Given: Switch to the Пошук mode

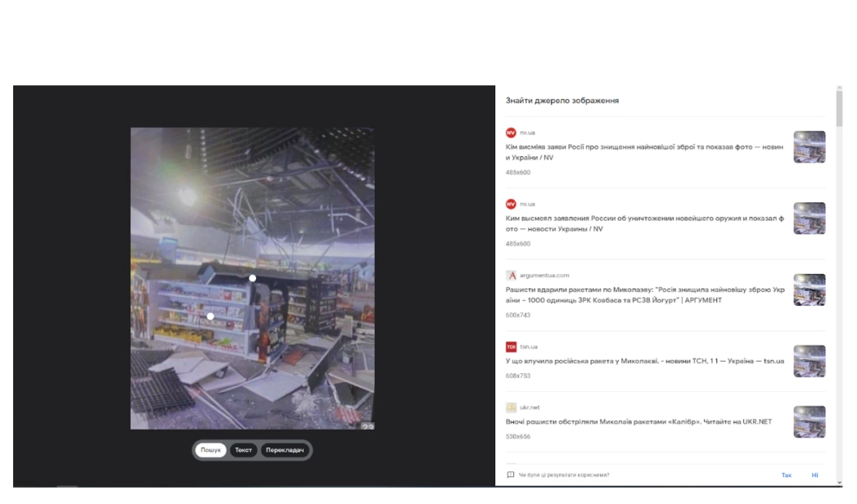Looking at the screenshot, I should tap(211, 450).
